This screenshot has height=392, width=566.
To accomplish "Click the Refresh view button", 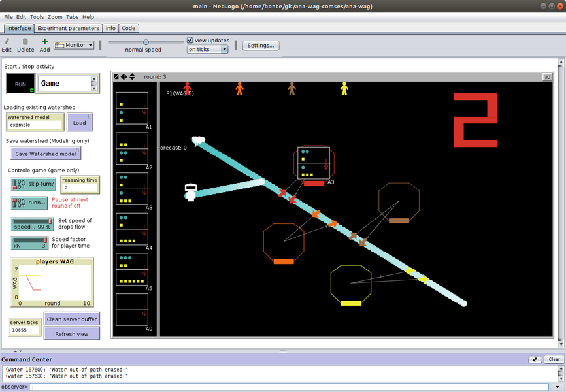I will coord(72,333).
